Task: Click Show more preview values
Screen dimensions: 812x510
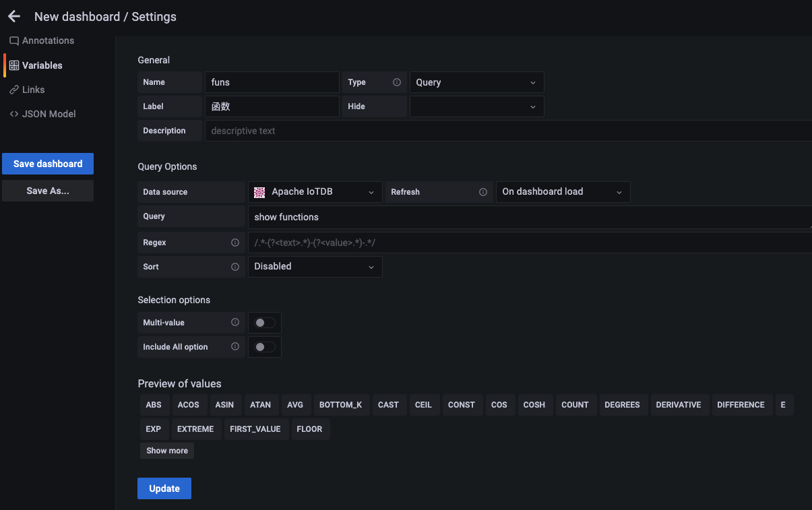Action: pos(167,451)
